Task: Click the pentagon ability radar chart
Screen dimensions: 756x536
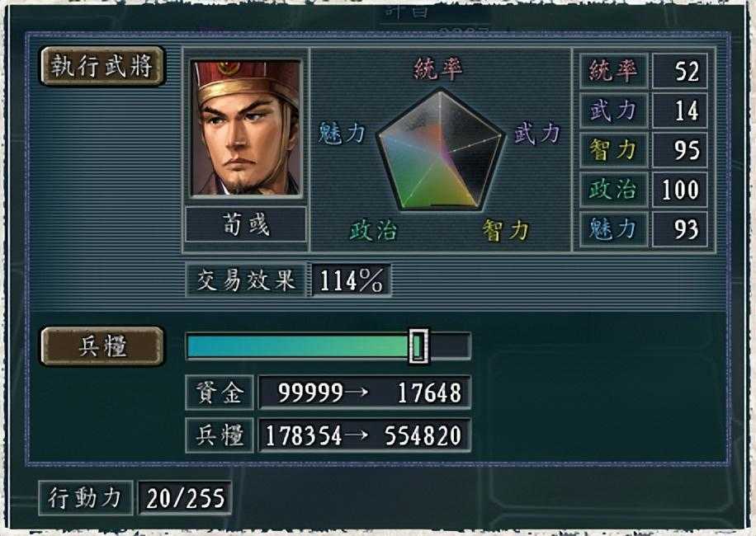Action: [x=440, y=150]
